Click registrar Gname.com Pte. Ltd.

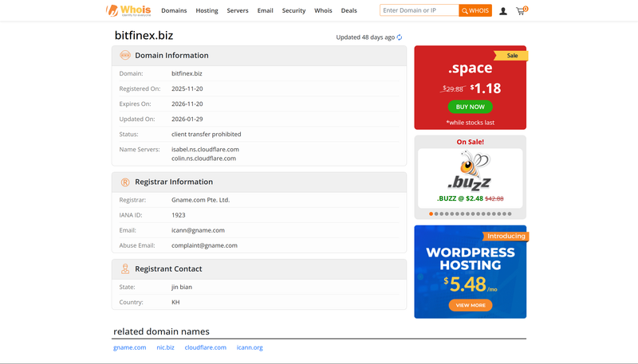tap(201, 200)
